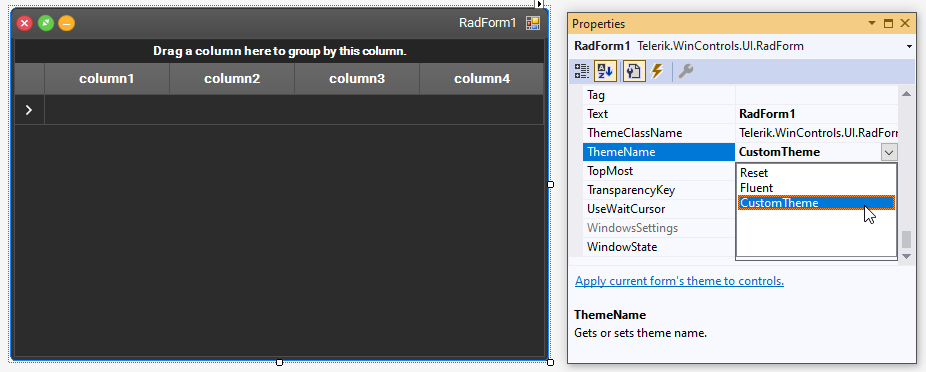The height and width of the screenshot is (372, 926).
Task: Maximize the Properties panel
Action: pos(888,24)
